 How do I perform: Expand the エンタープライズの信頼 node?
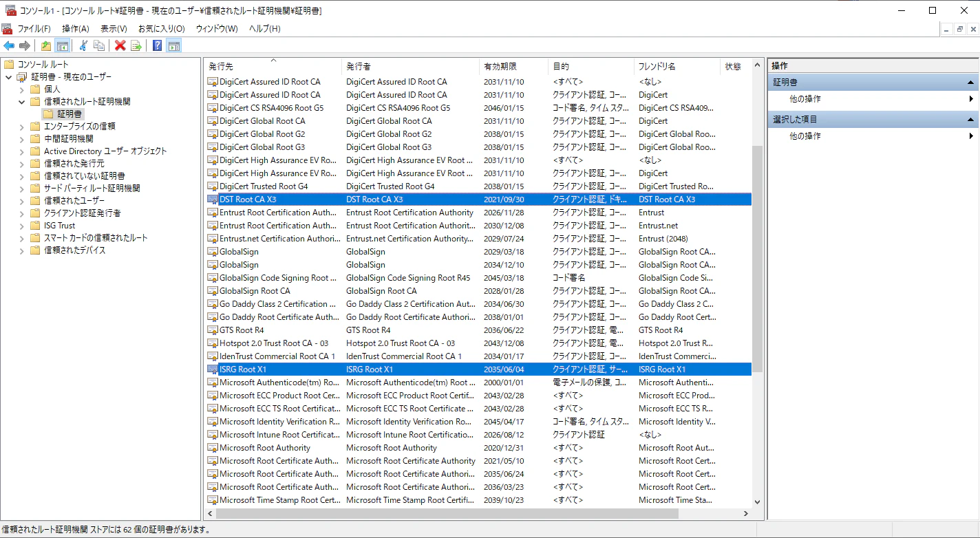[21, 126]
